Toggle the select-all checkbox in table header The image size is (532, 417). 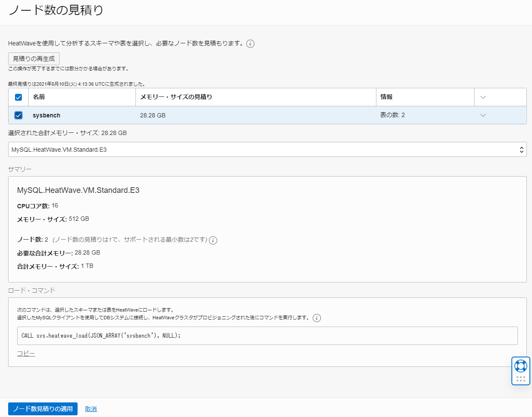coord(18,97)
